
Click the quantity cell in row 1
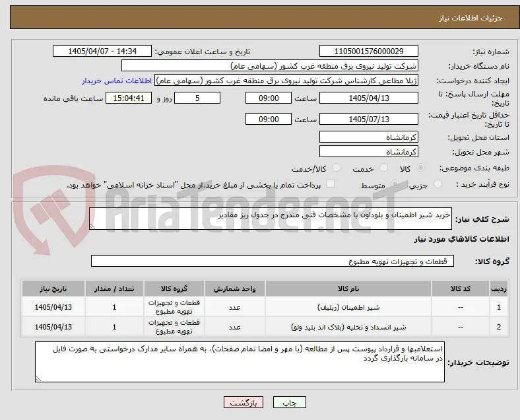pyautogui.click(x=114, y=307)
